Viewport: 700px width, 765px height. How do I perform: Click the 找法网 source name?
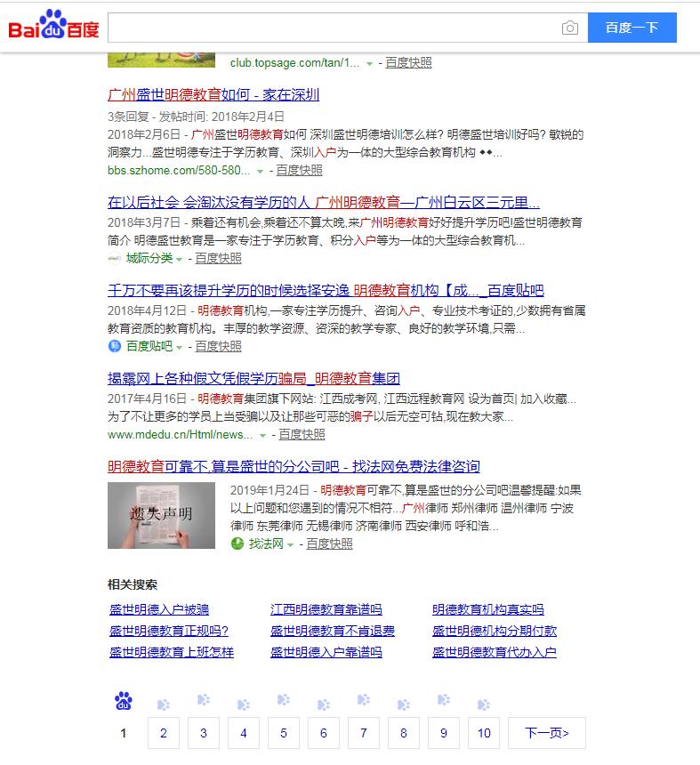266,544
